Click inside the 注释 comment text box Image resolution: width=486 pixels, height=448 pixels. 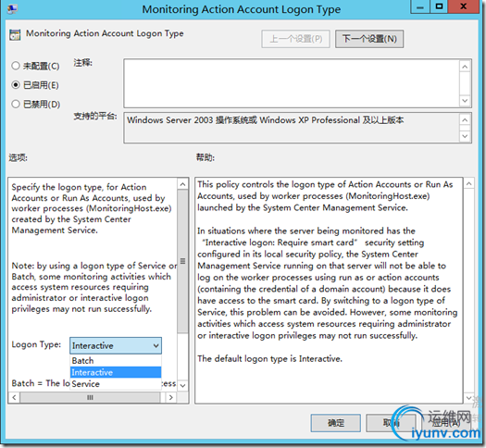tap(292, 83)
